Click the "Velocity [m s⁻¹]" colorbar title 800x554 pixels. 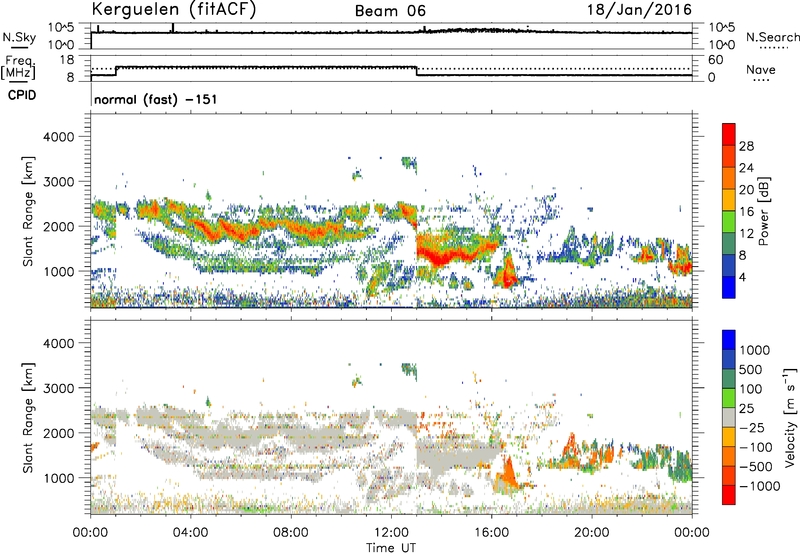click(790, 417)
